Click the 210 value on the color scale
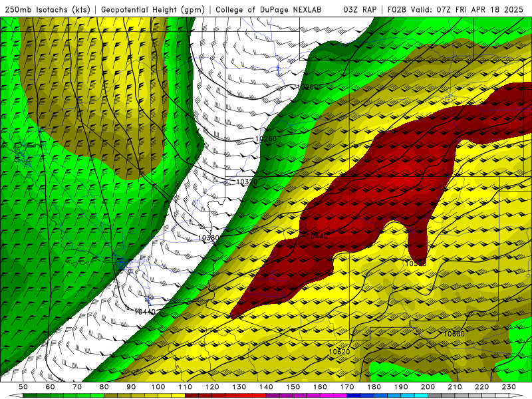Viewport: 532px width, 399px height. pyautogui.click(x=455, y=387)
